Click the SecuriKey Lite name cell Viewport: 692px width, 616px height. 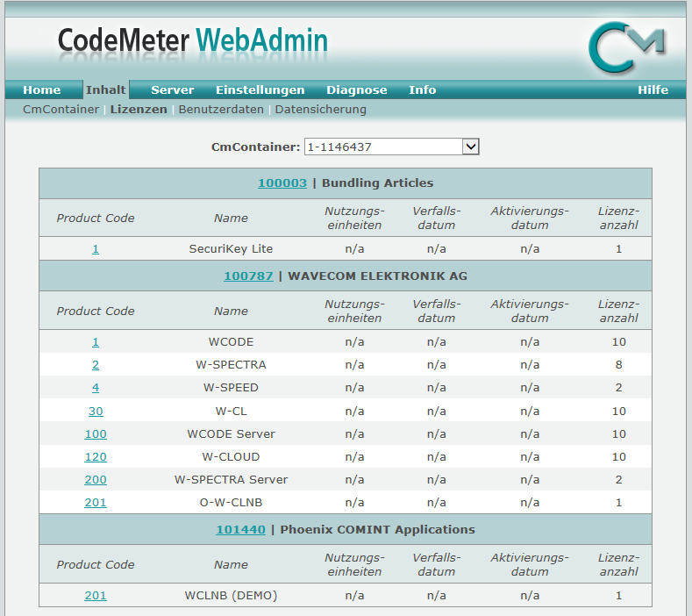[231, 249]
